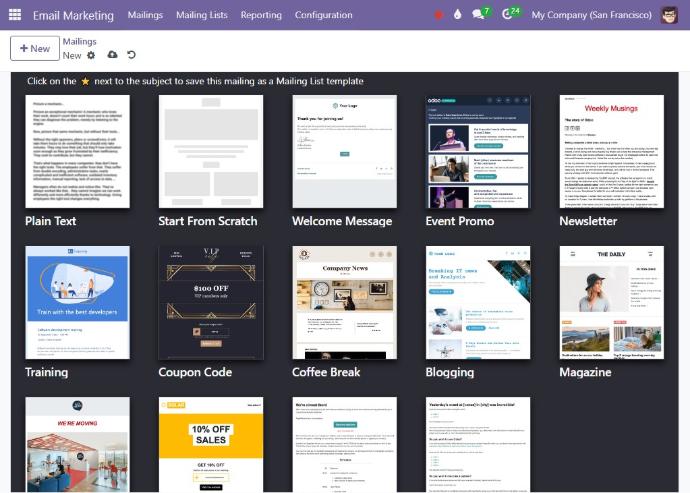Open the Reporting menu
Image resolution: width=690 pixels, height=493 pixels.
(261, 15)
